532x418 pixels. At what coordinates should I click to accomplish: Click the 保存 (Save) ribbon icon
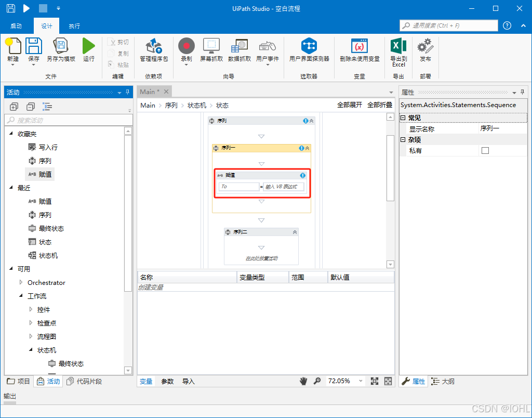(34, 46)
